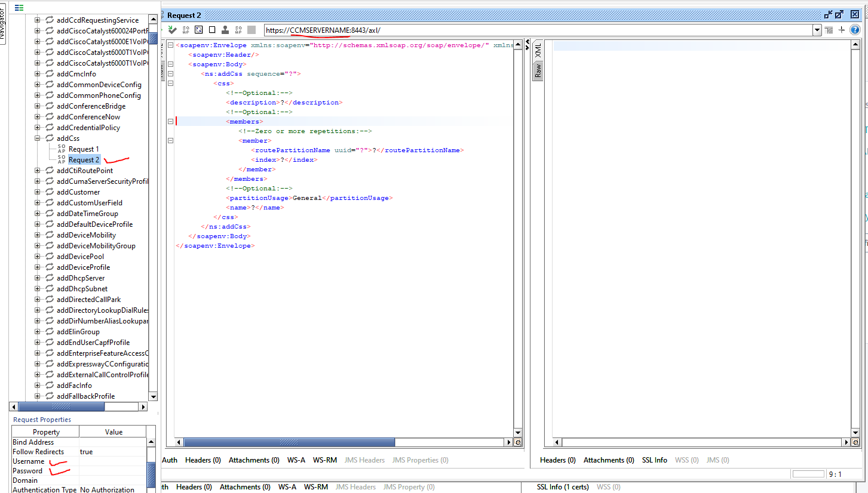Click the checkmark assertion toolbar icon

(173, 32)
